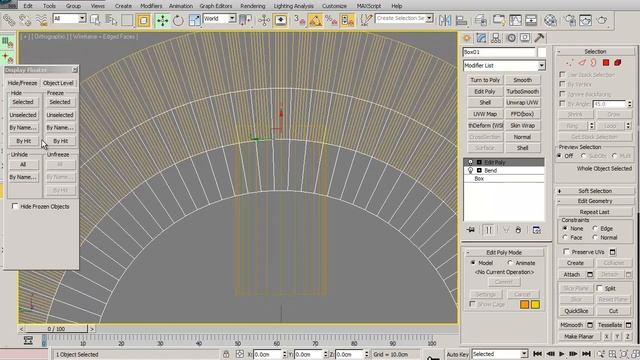Click the Unhide All button

(x=23, y=164)
